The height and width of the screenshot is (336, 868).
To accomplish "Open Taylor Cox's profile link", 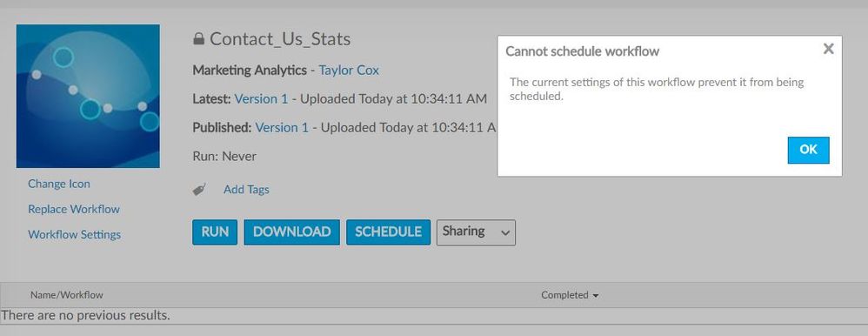I will pos(349,71).
